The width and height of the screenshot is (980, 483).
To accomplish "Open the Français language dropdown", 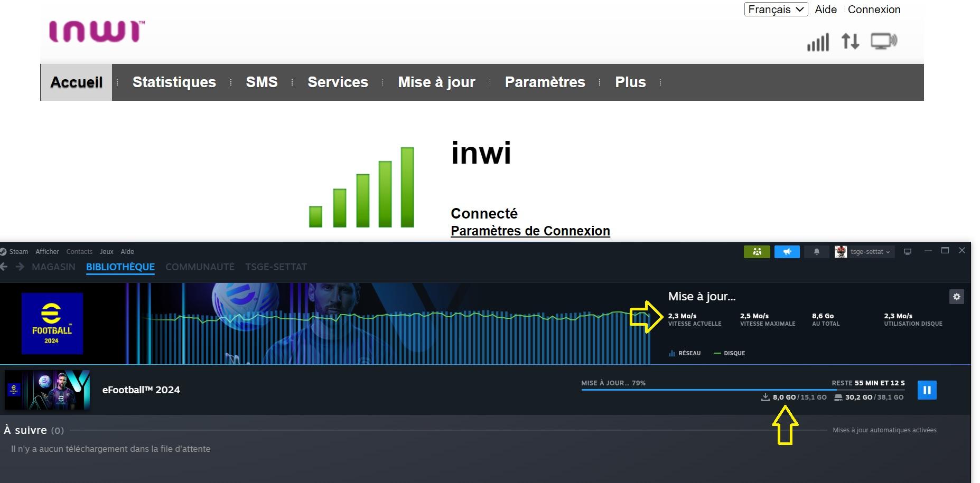I will click(x=776, y=10).
